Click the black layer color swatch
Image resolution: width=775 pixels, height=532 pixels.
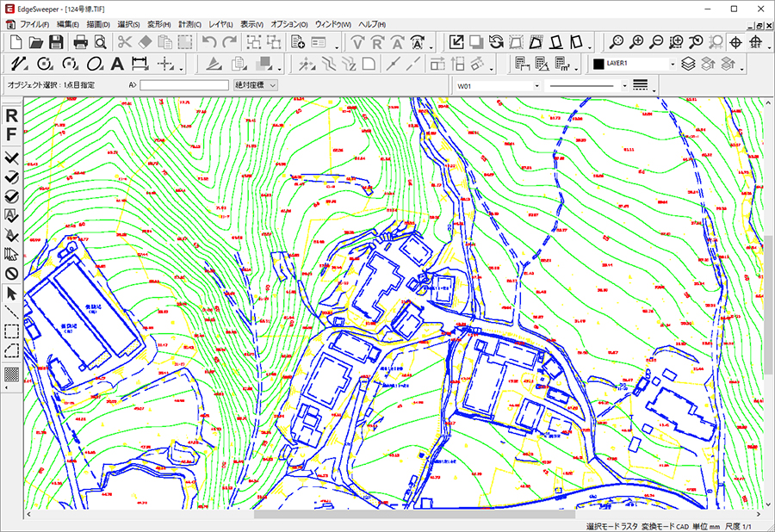point(598,64)
